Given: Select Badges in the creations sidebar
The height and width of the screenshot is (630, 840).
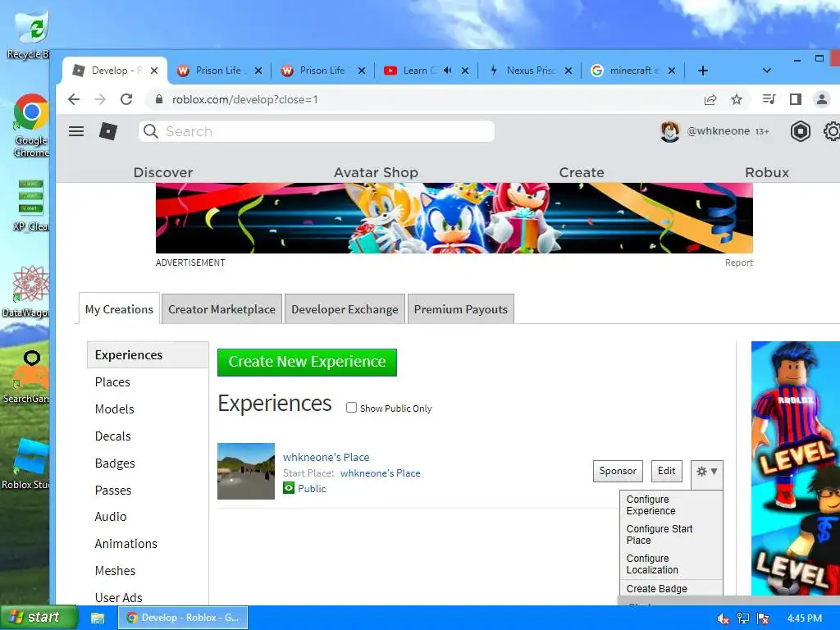Looking at the screenshot, I should pyautogui.click(x=115, y=463).
